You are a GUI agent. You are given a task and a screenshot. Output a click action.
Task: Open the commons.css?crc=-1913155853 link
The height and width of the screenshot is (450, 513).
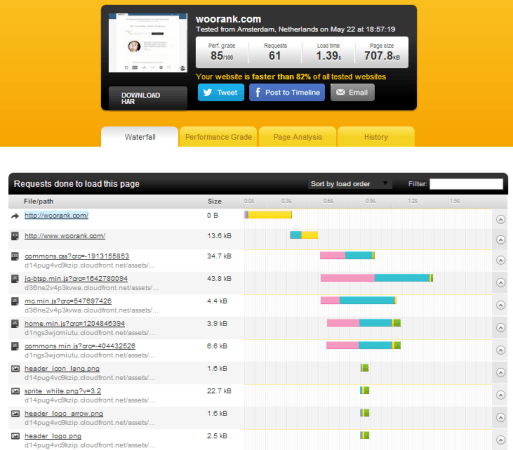tap(77, 256)
